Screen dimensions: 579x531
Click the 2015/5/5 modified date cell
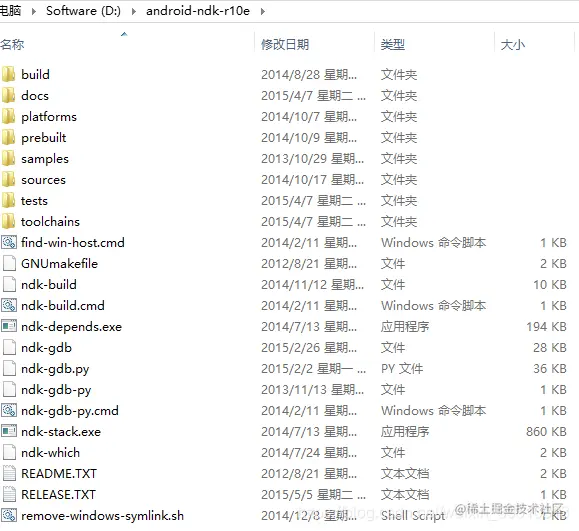coord(314,494)
